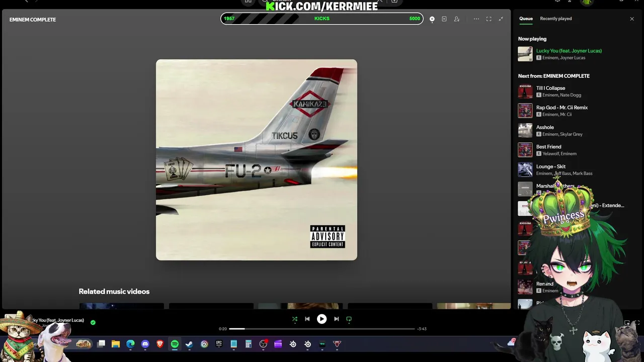644x362 pixels.
Task: Open artists Eminem, Mr. Cii link
Action: (x=557, y=115)
